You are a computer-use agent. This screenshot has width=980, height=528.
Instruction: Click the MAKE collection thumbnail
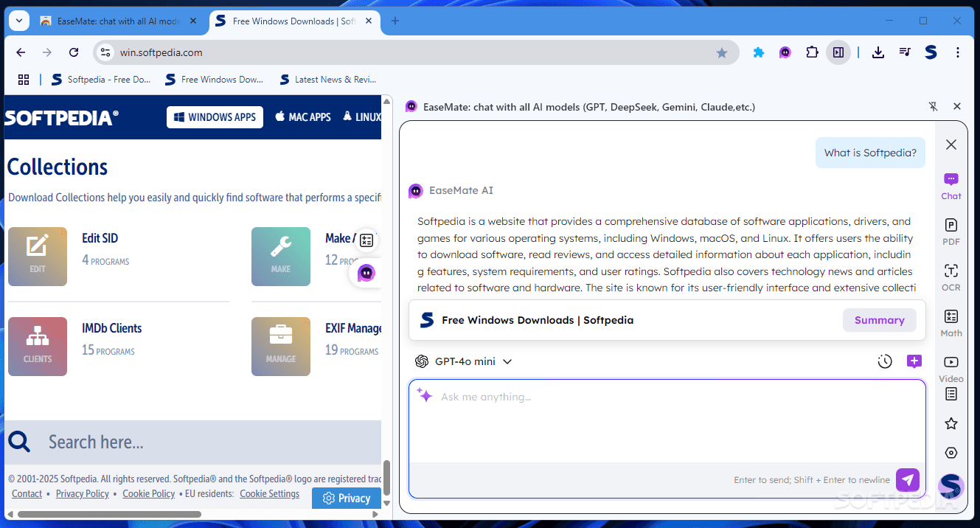[281, 257]
